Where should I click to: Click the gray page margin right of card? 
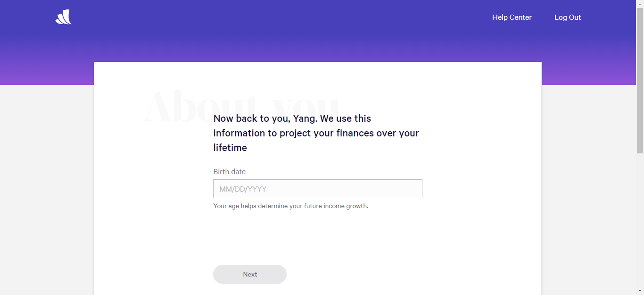588,189
